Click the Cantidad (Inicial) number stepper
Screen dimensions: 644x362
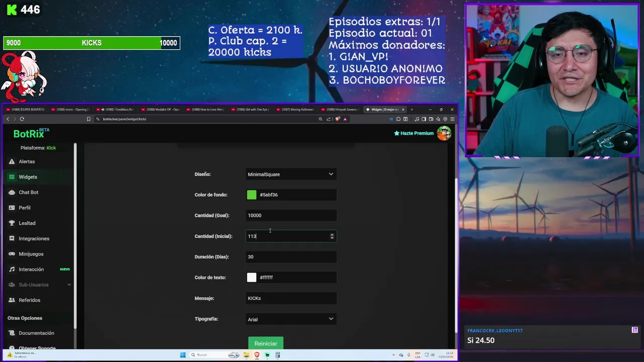coord(332,236)
